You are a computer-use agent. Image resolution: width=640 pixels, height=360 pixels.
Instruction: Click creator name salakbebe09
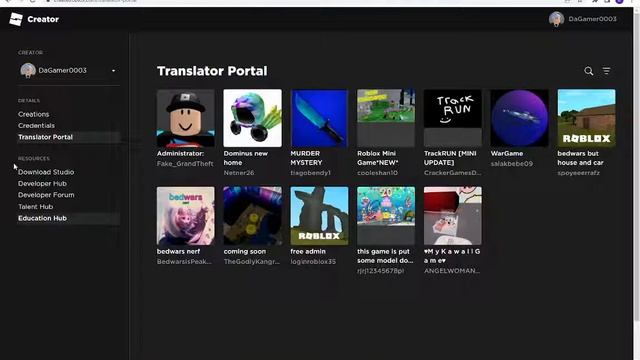(511, 164)
